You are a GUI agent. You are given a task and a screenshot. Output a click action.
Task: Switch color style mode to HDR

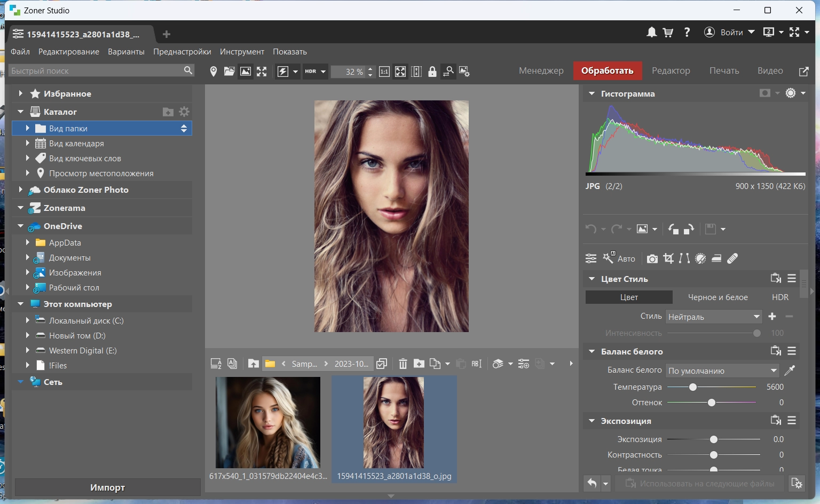point(780,297)
